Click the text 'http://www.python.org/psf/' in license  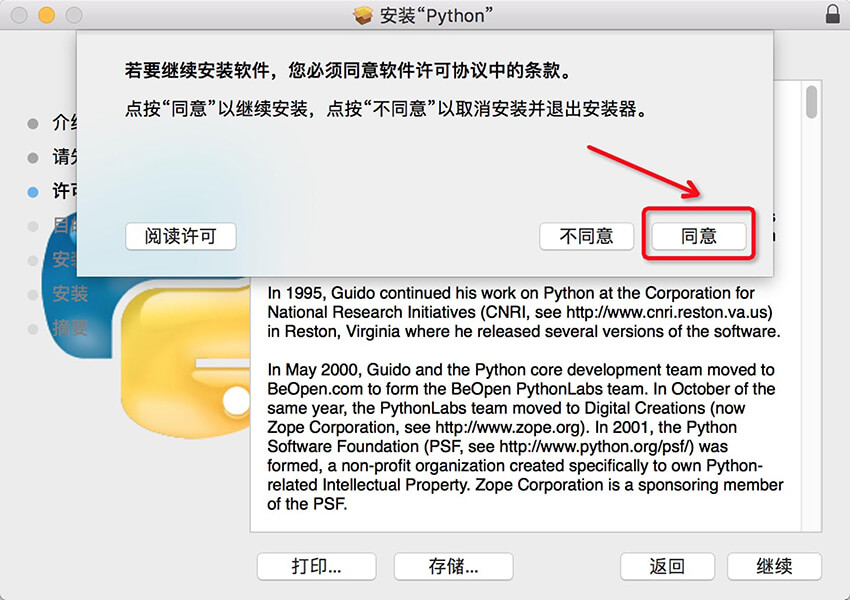[x=596, y=447]
